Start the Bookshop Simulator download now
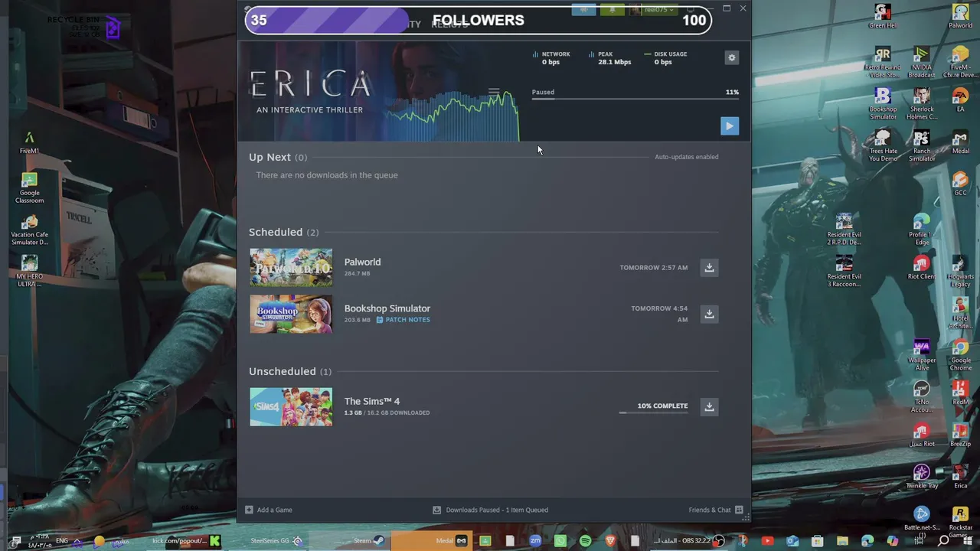The height and width of the screenshot is (551, 980). tap(709, 314)
